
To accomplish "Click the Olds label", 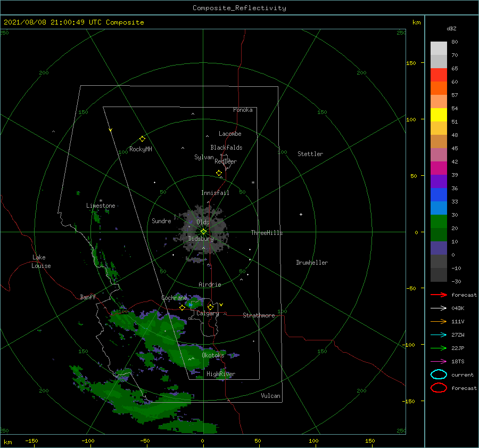I will click(x=203, y=222).
